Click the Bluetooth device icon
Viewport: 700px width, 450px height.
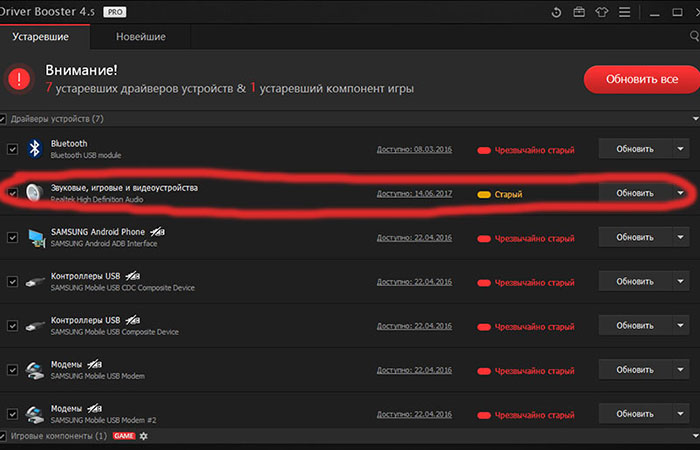(x=35, y=148)
